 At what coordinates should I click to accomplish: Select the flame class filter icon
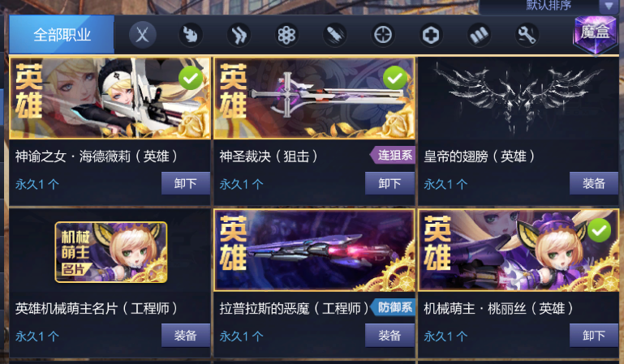pos(191,35)
